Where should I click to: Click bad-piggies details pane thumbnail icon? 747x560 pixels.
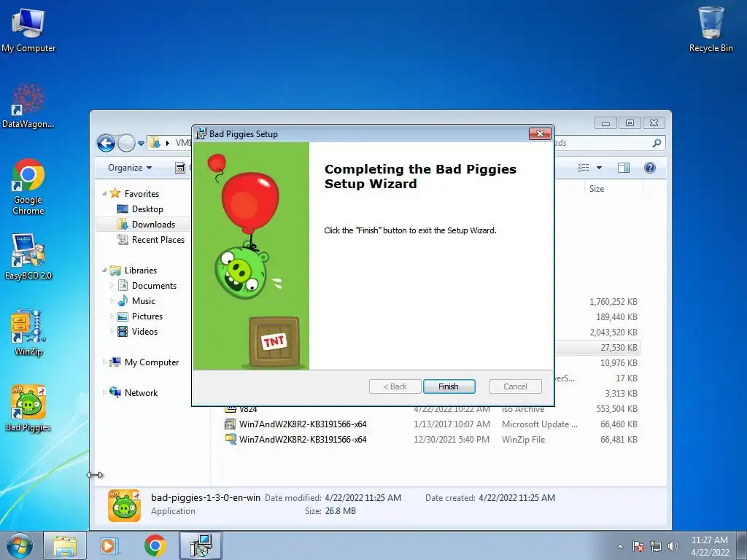(x=124, y=505)
